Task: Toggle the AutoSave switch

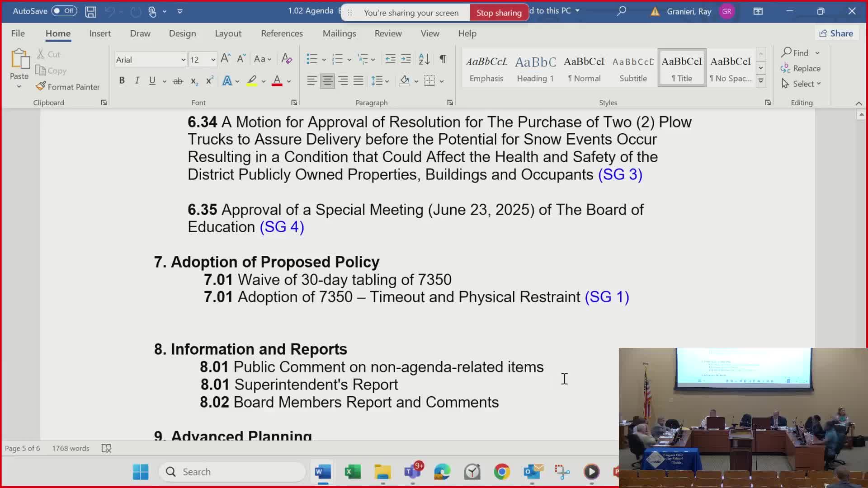Action: coord(64,11)
